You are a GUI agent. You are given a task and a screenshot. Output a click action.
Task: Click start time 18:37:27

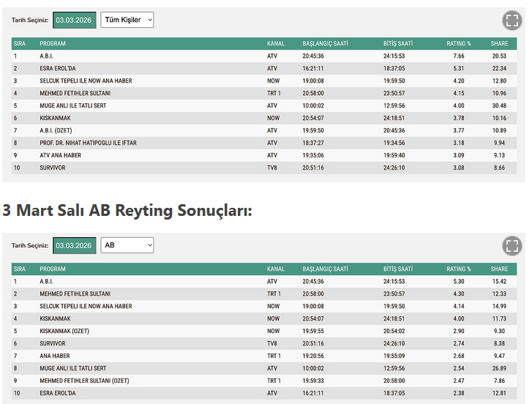click(313, 143)
